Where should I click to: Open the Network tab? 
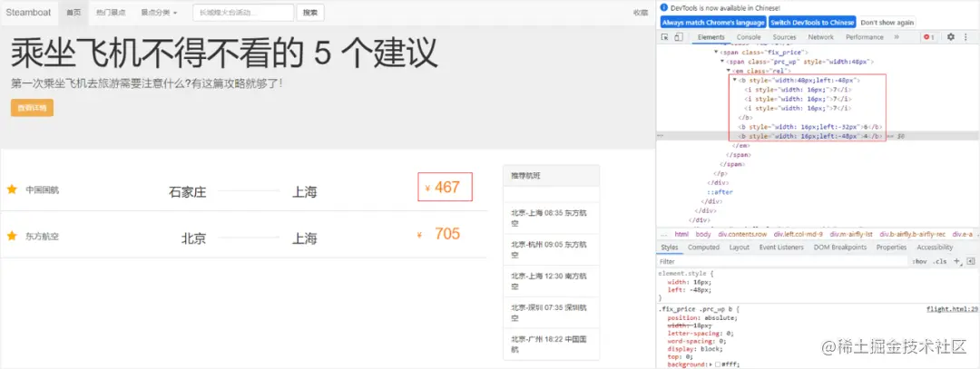tap(820, 37)
